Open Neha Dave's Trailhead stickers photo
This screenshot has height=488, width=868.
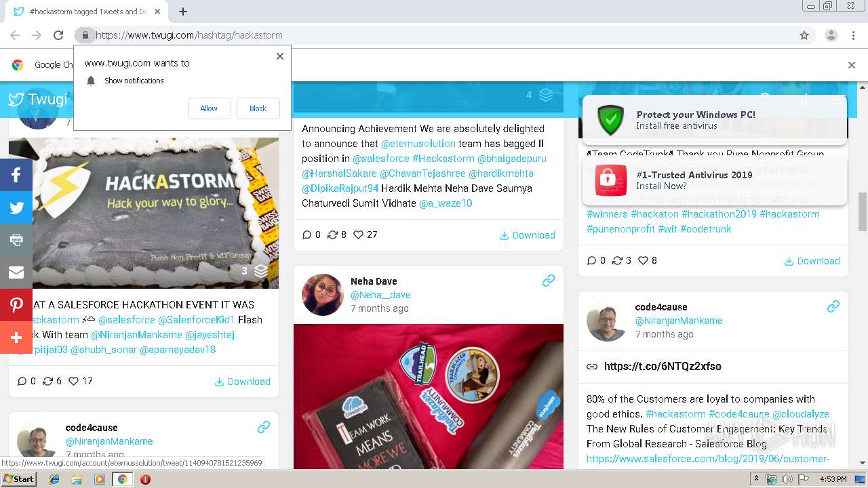point(429,396)
